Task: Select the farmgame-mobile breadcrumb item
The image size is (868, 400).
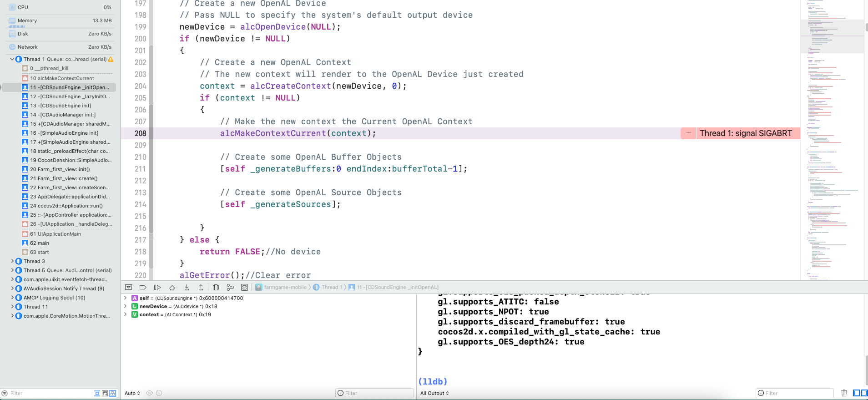Action: tap(285, 287)
